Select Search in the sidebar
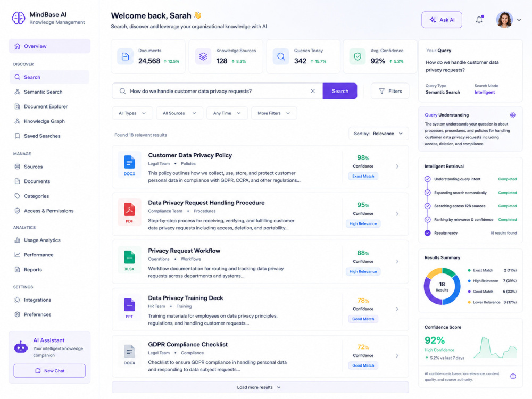Image resolution: width=532 pixels, height=399 pixels. 49,77
